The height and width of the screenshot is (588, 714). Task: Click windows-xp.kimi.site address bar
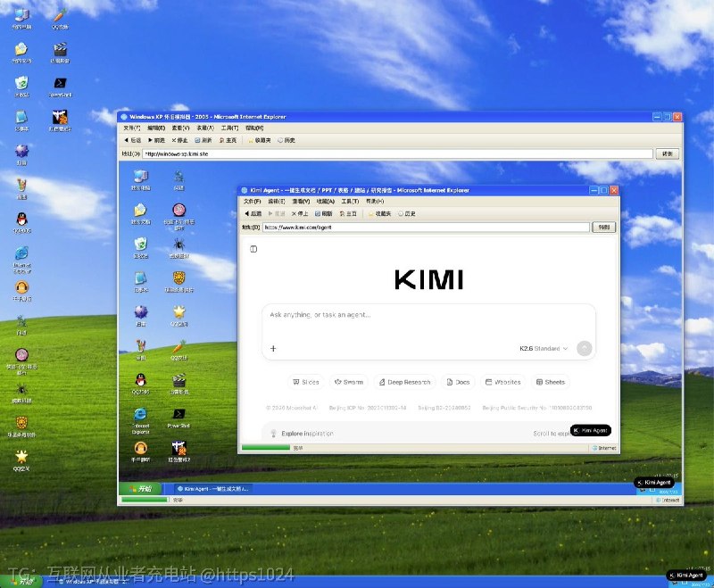397,153
